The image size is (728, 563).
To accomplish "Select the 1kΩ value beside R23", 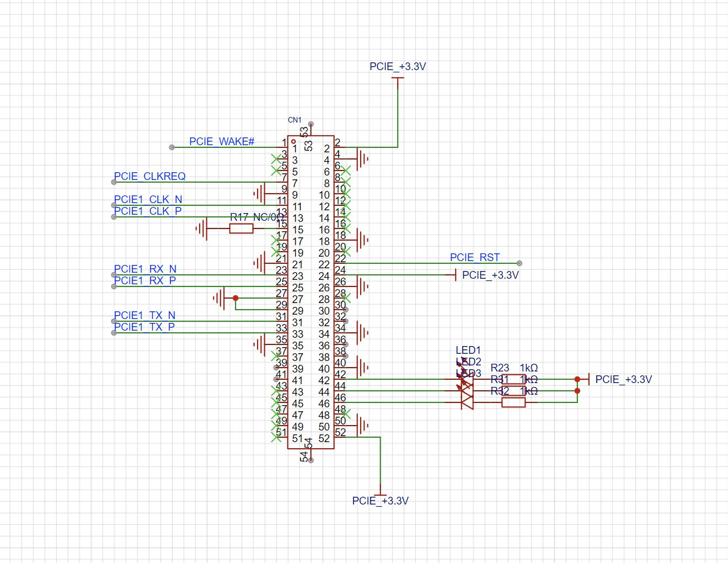I will coord(529,368).
